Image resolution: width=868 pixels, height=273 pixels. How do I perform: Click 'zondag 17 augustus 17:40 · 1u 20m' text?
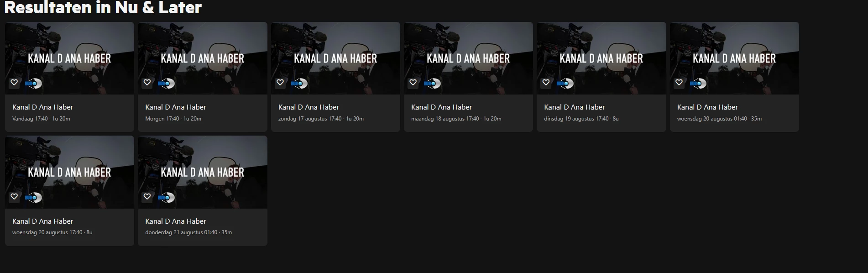pyautogui.click(x=321, y=119)
